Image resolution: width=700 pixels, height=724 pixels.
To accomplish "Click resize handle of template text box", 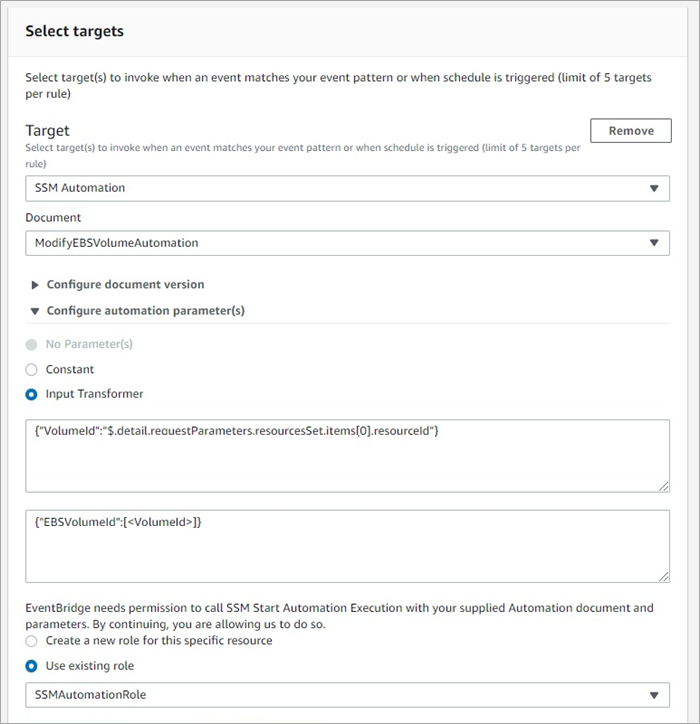I will point(664,577).
